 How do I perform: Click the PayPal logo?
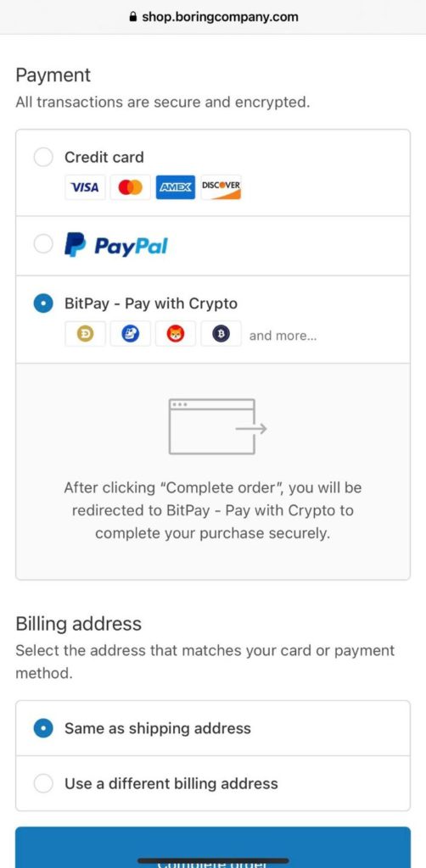pyautogui.click(x=115, y=245)
